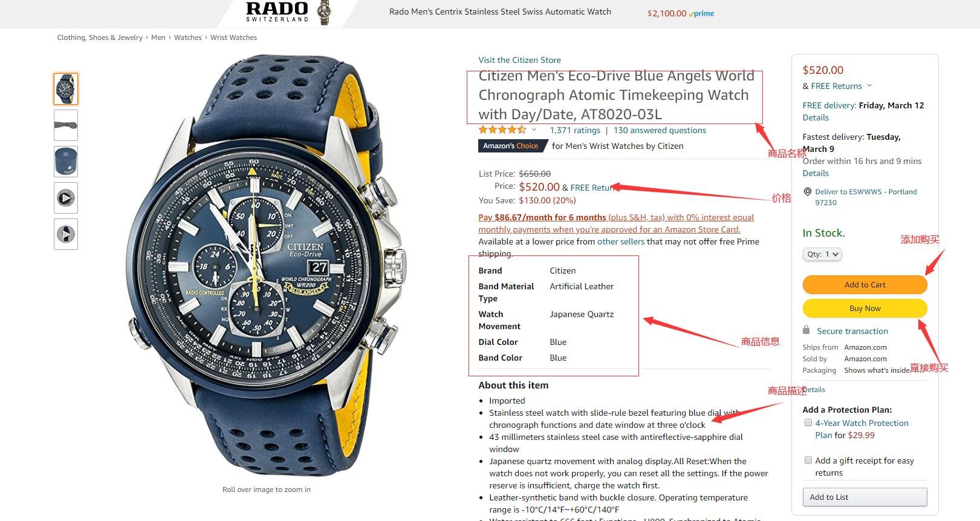Open the Watches breadcrumb category

pos(188,38)
